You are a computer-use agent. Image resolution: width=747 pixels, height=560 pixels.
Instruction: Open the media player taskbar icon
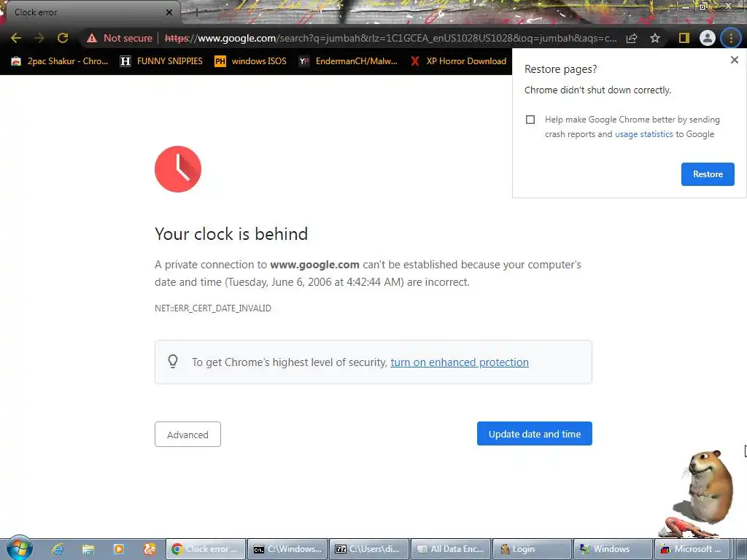click(119, 549)
